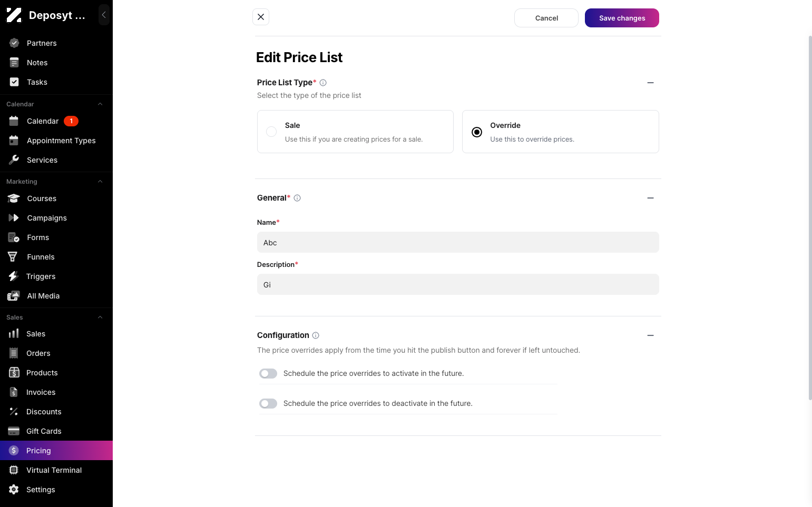
Task: Enable schedule to deactivate overrides in future
Action: [x=268, y=403]
